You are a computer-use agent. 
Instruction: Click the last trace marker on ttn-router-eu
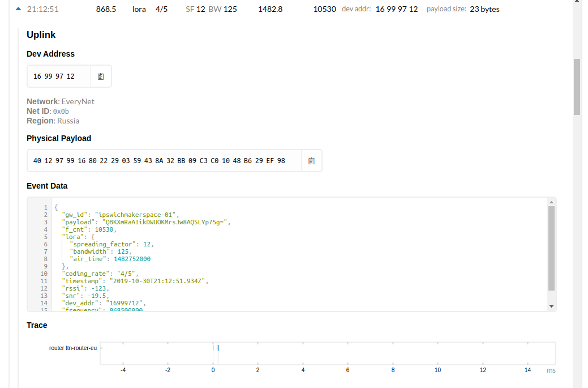coord(218,348)
